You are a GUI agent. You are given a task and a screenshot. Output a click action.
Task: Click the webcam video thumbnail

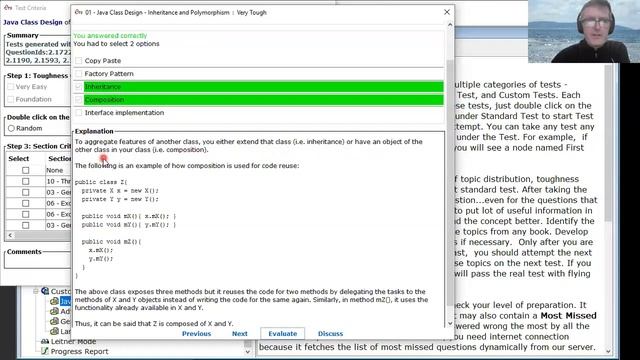[x=584, y=31]
